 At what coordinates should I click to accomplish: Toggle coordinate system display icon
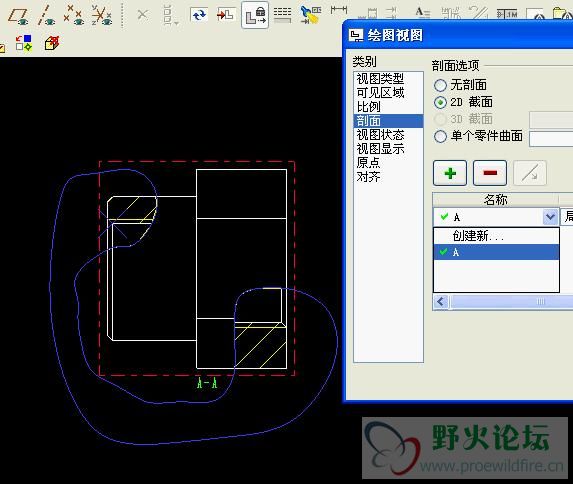click(x=102, y=15)
